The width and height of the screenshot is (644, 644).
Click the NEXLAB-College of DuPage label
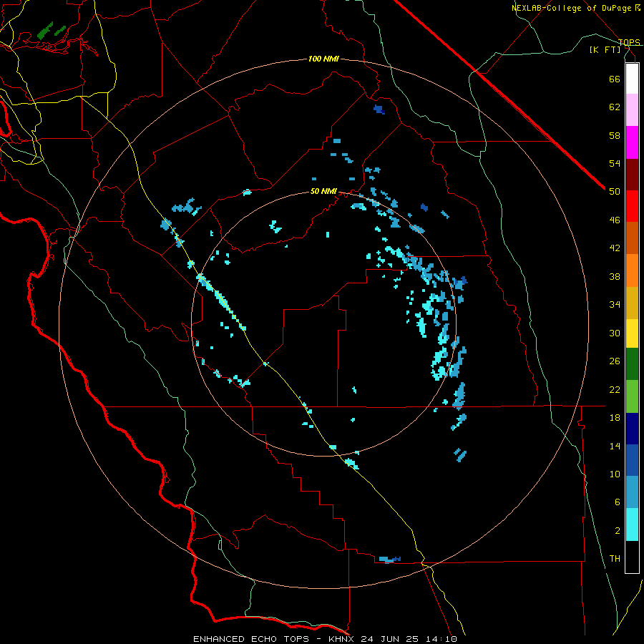coord(576,8)
